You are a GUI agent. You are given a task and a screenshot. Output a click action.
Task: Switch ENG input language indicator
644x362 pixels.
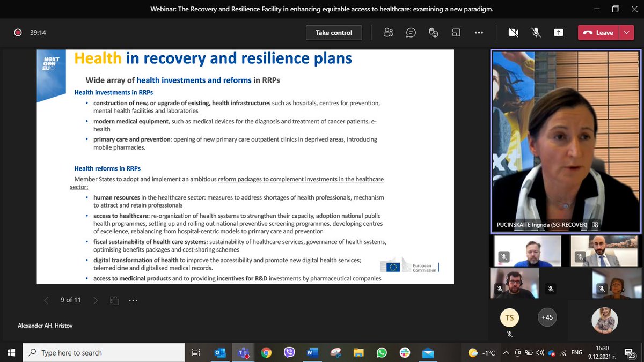click(576, 352)
